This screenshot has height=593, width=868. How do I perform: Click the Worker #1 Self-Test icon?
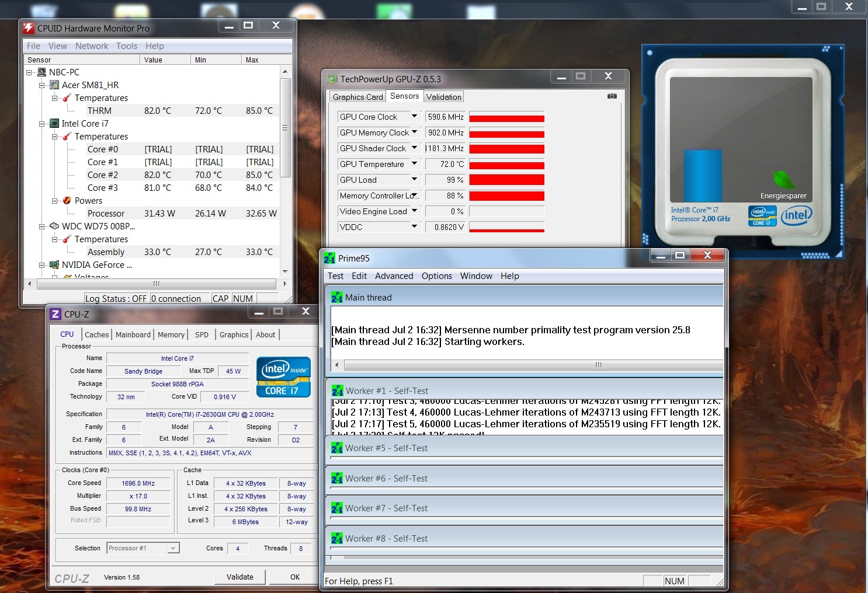pos(338,390)
